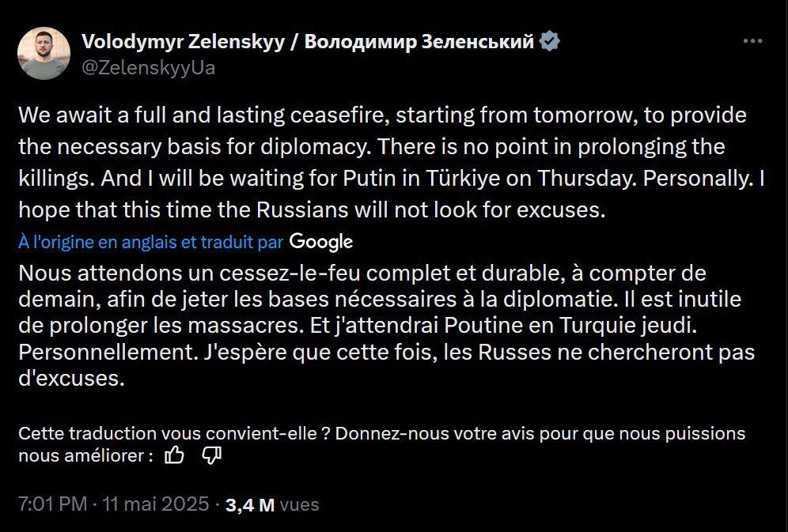Rate the translation with thumbs up
The image size is (788, 532).
pyautogui.click(x=174, y=455)
